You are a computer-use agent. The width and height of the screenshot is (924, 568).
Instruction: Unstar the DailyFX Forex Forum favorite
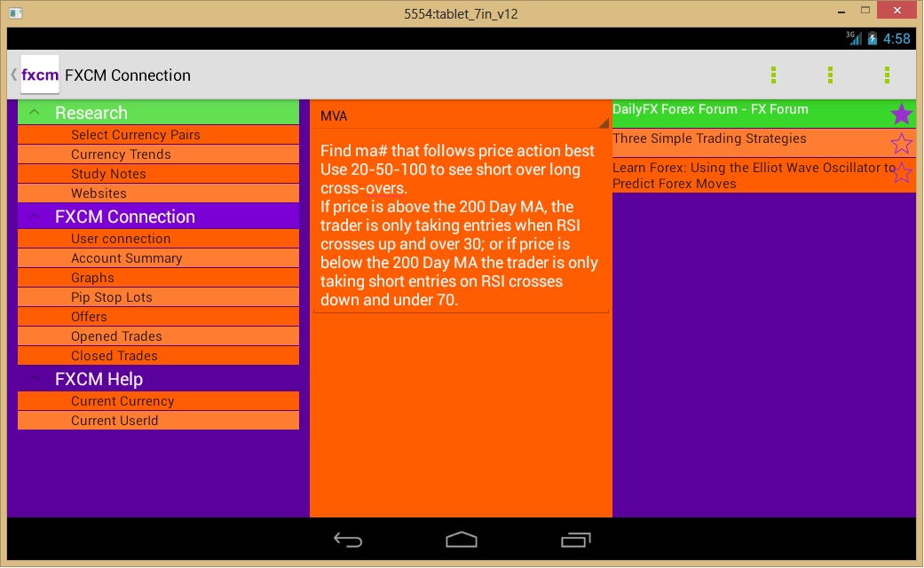point(901,114)
